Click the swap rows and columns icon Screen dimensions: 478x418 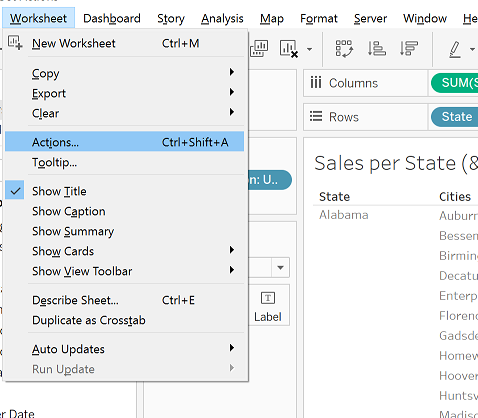coord(344,49)
